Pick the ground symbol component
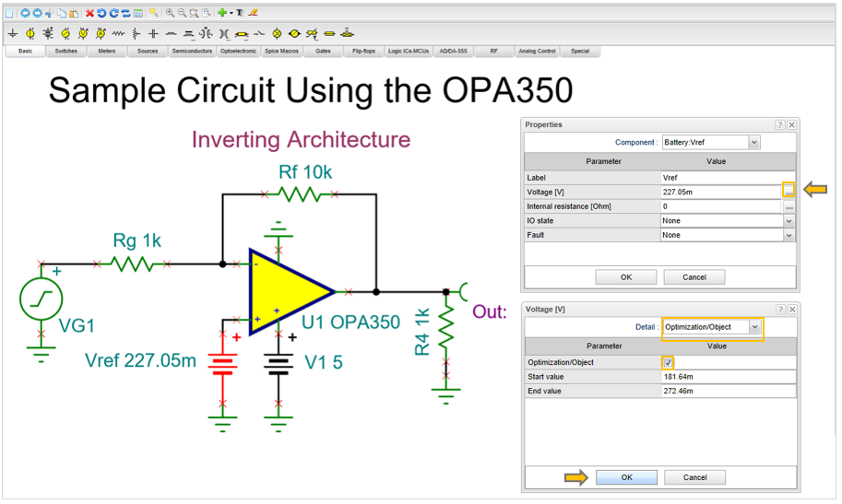Screen dimensions: 842x504 pyautogui.click(x=13, y=33)
